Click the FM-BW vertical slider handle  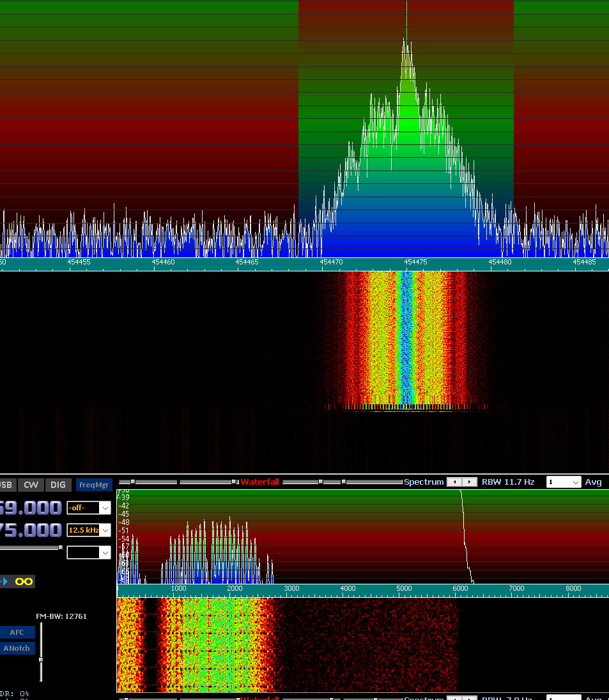41,659
